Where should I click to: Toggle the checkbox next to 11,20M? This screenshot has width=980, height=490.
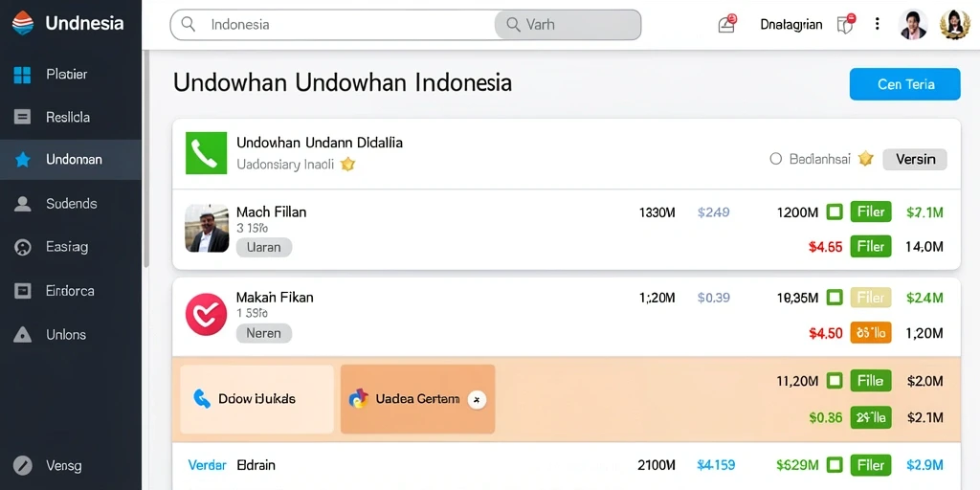pos(835,380)
